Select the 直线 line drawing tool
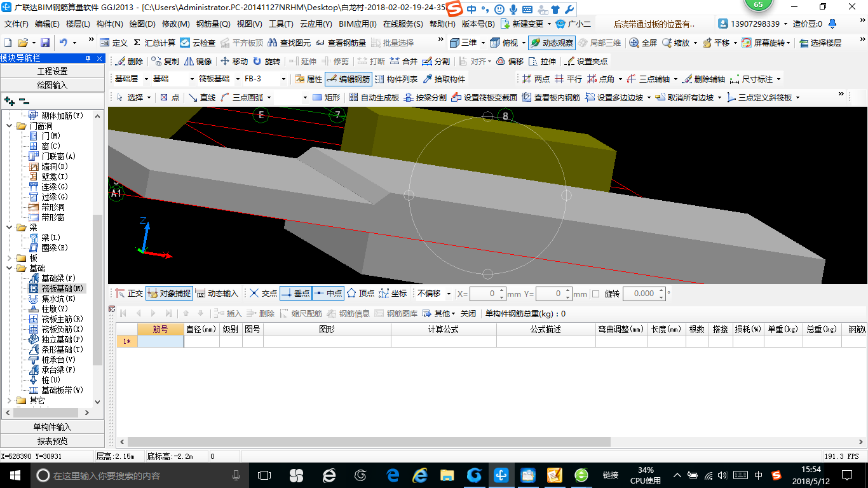This screenshot has height=488, width=868. pos(202,97)
